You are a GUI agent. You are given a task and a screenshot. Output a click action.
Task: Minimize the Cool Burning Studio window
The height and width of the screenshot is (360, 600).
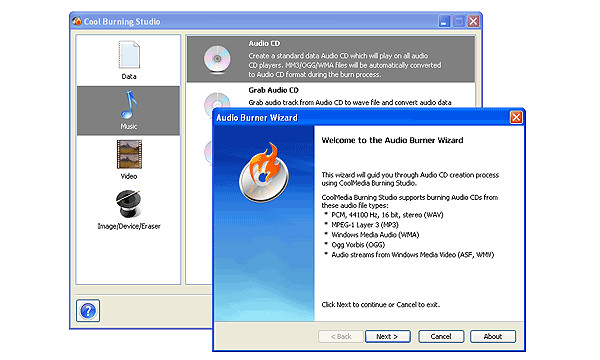coord(444,21)
